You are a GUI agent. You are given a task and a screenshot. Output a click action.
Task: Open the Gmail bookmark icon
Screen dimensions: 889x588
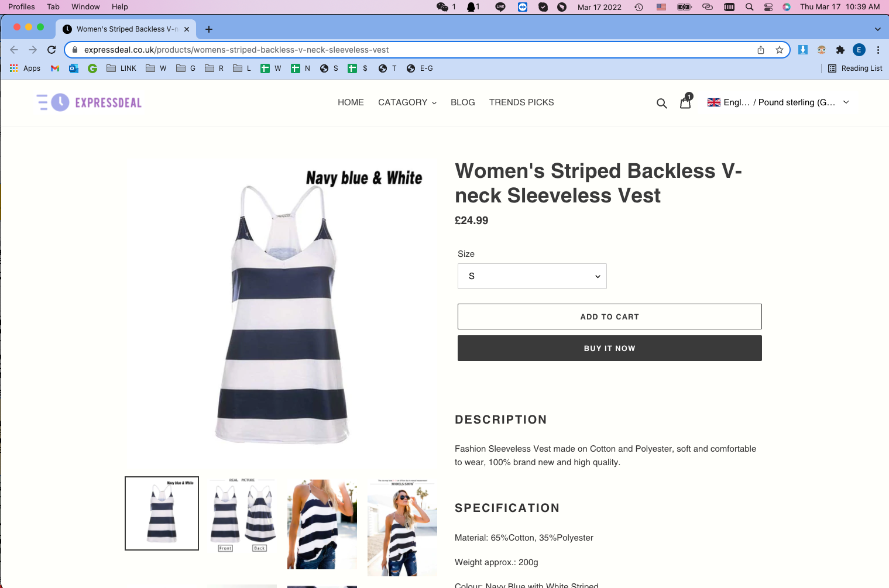pyautogui.click(x=55, y=68)
